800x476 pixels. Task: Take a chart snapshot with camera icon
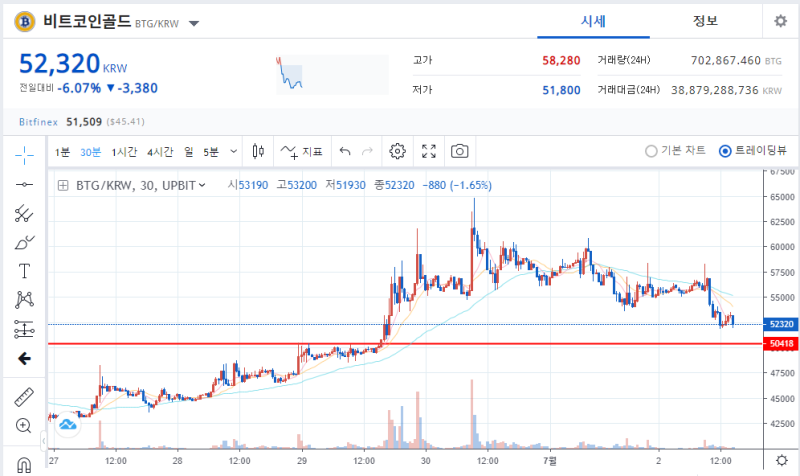pyautogui.click(x=460, y=152)
